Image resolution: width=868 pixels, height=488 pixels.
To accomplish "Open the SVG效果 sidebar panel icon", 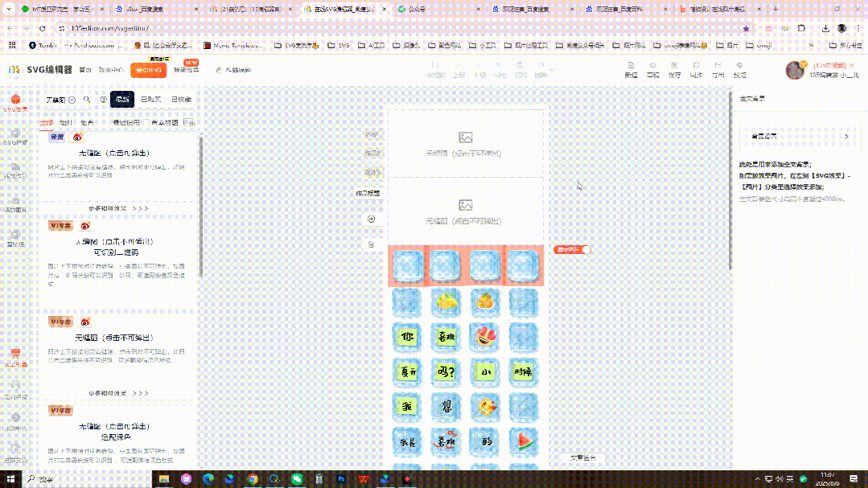I will [15, 100].
